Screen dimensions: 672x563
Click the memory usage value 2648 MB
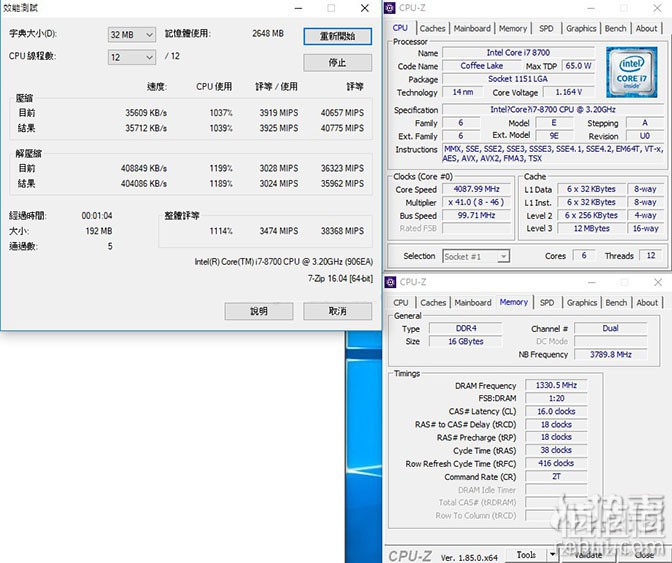point(268,33)
